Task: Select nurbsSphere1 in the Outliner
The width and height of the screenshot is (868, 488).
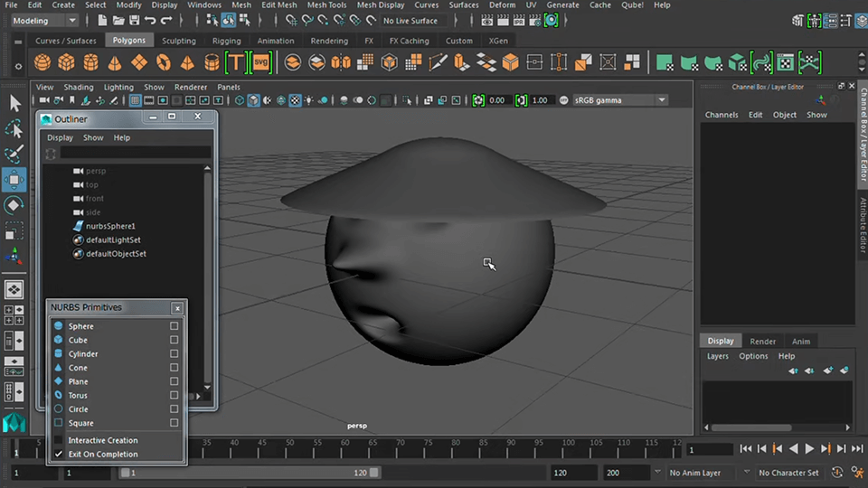Action: pos(110,226)
